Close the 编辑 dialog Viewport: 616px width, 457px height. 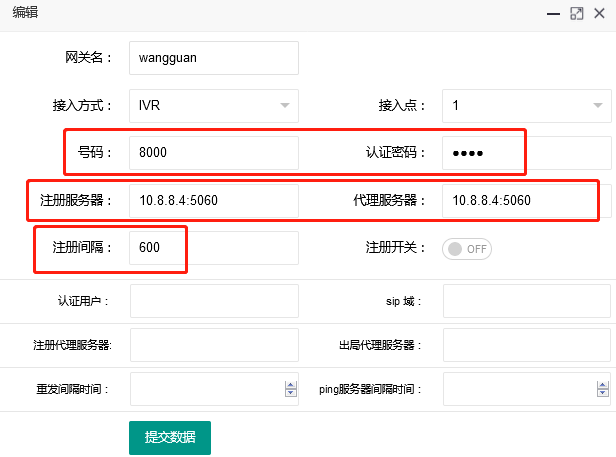(x=598, y=14)
